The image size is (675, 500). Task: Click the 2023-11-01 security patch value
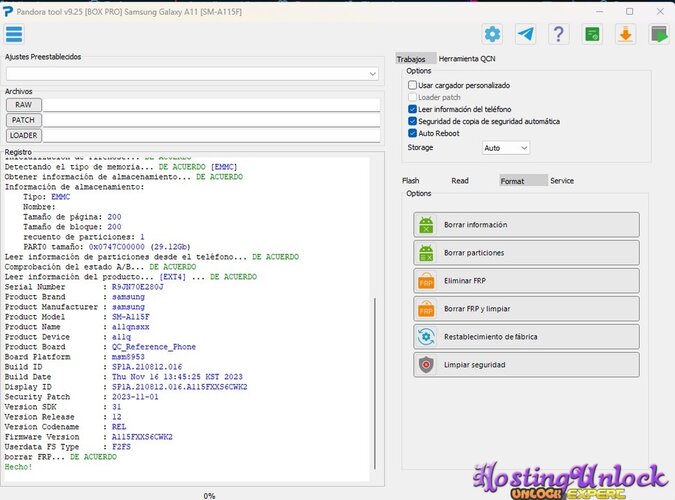coord(135,397)
